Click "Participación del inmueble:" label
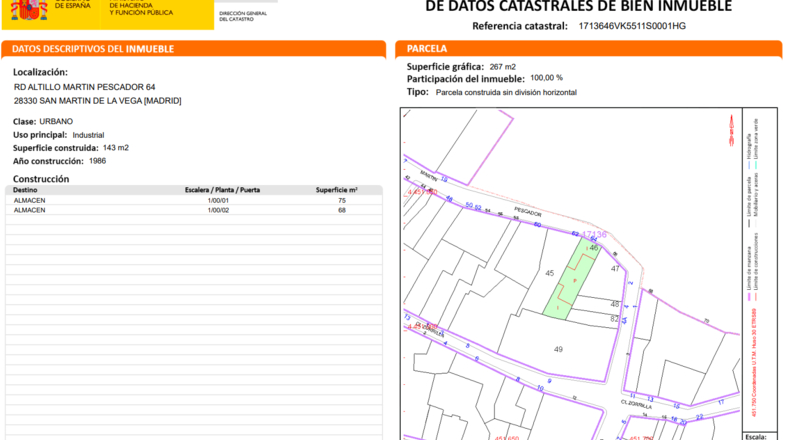The height and width of the screenshot is (440, 790). 466,79
